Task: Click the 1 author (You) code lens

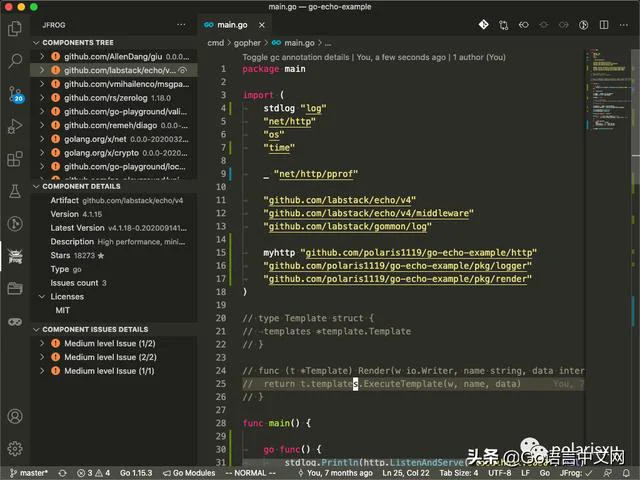Action: (x=479, y=57)
